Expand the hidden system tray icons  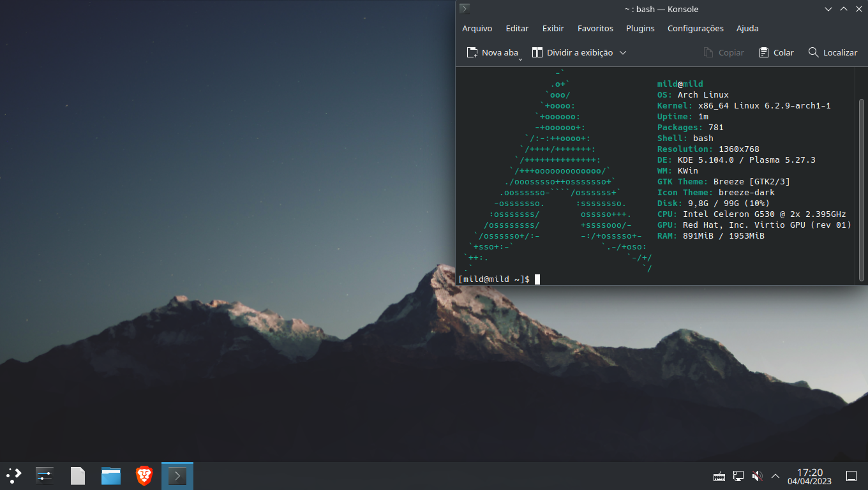[775, 476]
